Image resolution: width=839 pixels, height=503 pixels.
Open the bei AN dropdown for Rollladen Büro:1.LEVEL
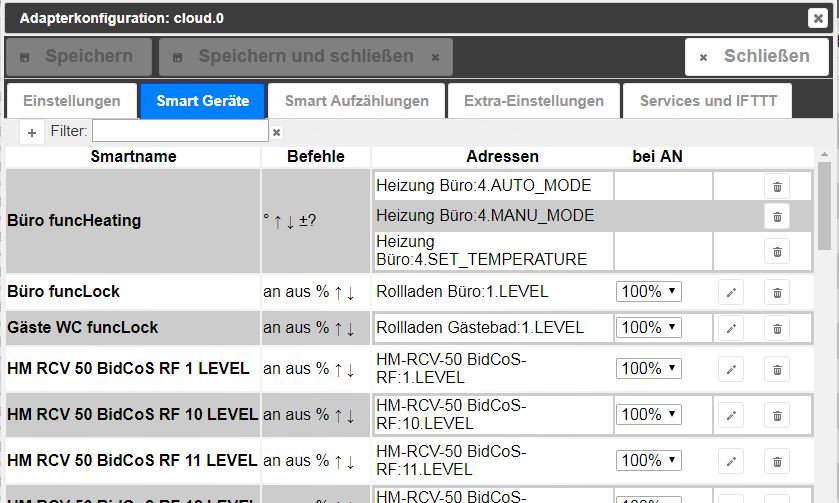(x=649, y=292)
